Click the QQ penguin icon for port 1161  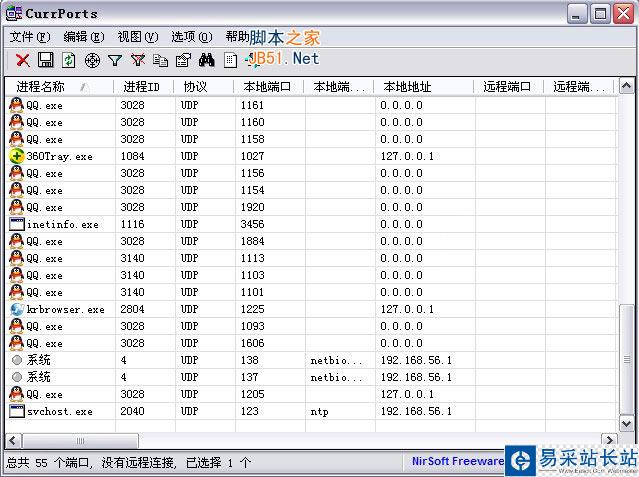(17, 105)
